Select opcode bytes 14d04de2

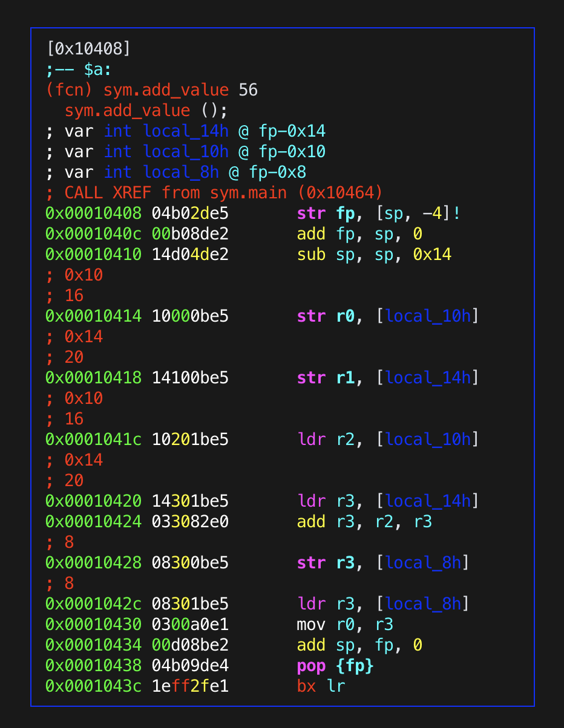[191, 255]
